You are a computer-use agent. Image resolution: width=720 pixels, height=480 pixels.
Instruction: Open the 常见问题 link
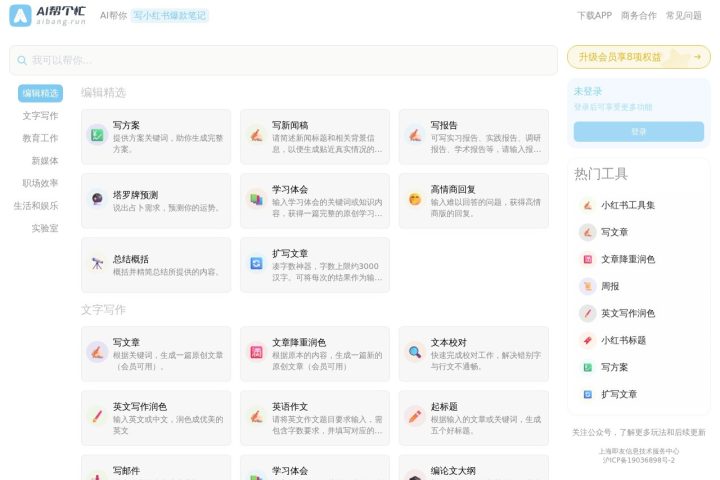(x=684, y=16)
